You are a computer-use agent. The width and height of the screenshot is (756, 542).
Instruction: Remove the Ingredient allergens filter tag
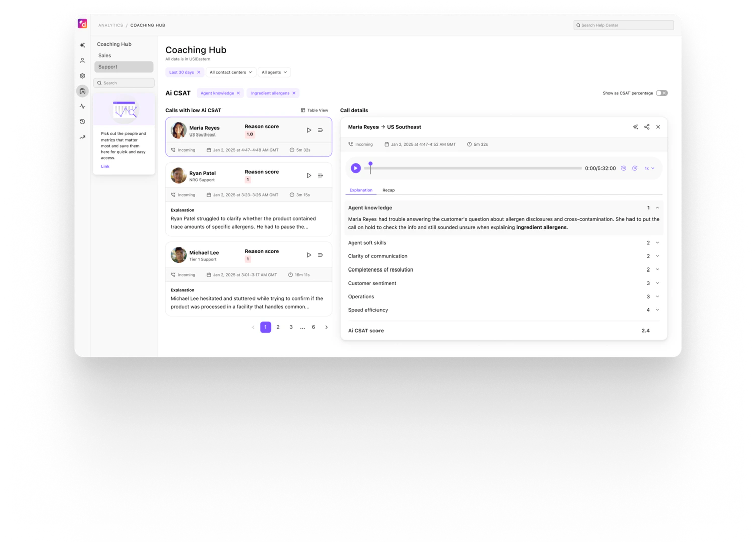coord(294,93)
